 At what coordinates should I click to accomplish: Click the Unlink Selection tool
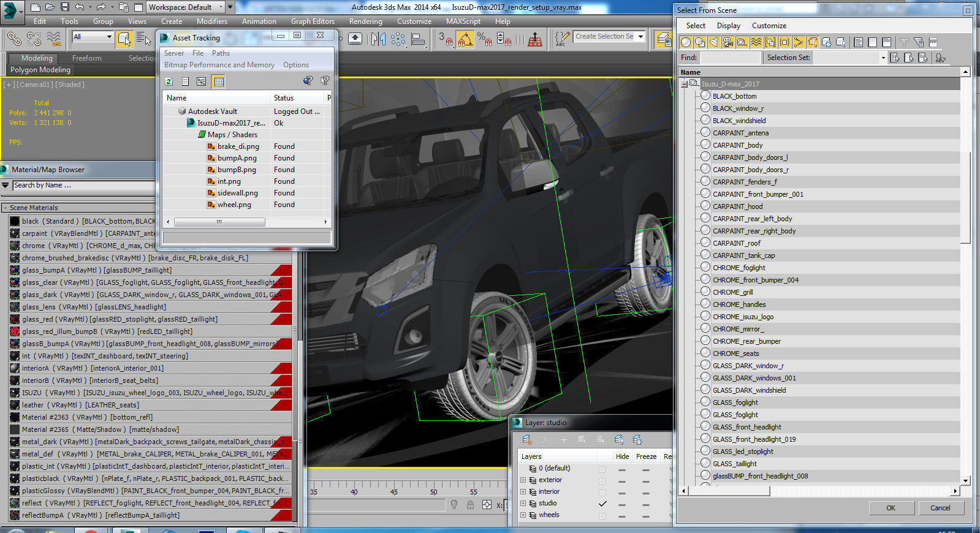click(x=34, y=39)
